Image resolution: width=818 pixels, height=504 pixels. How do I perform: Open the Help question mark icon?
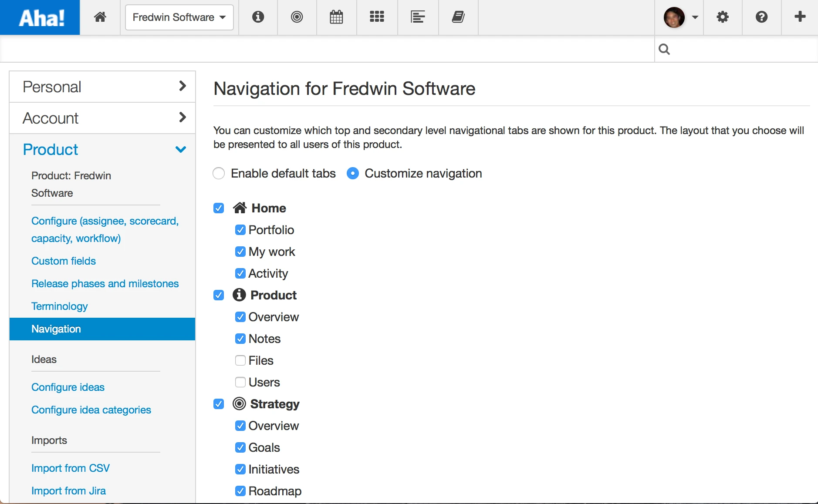pyautogui.click(x=761, y=17)
